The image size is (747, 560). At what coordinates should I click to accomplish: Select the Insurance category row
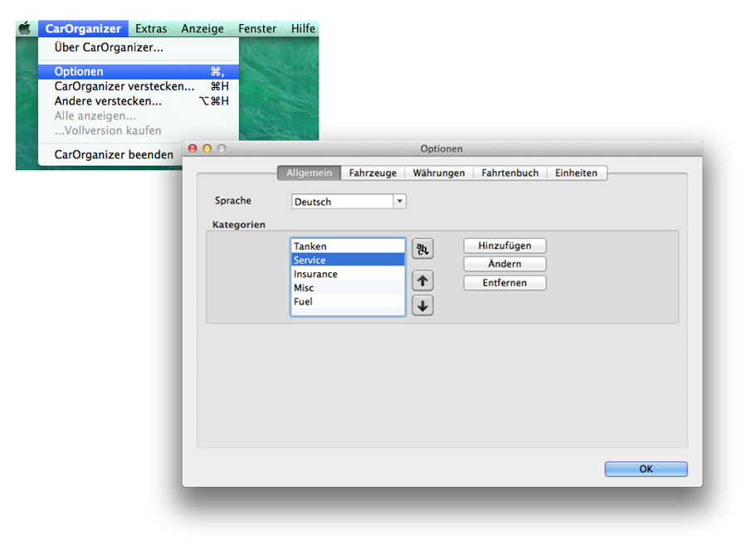[347, 274]
